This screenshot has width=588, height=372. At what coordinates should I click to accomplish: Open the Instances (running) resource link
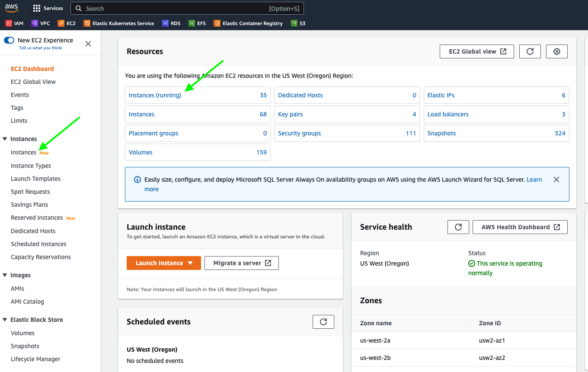coord(155,95)
